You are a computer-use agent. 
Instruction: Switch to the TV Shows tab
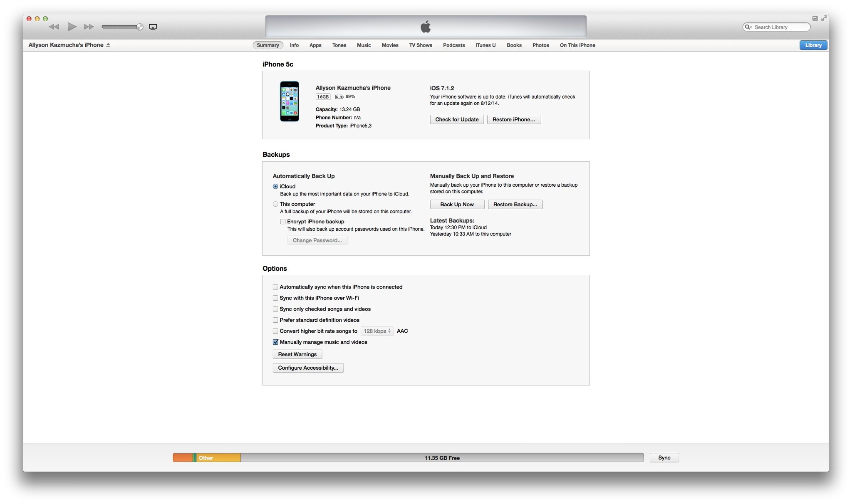[x=421, y=45]
